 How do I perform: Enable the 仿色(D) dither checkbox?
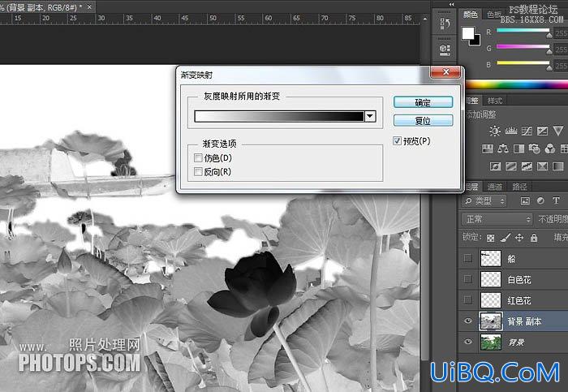pos(198,157)
